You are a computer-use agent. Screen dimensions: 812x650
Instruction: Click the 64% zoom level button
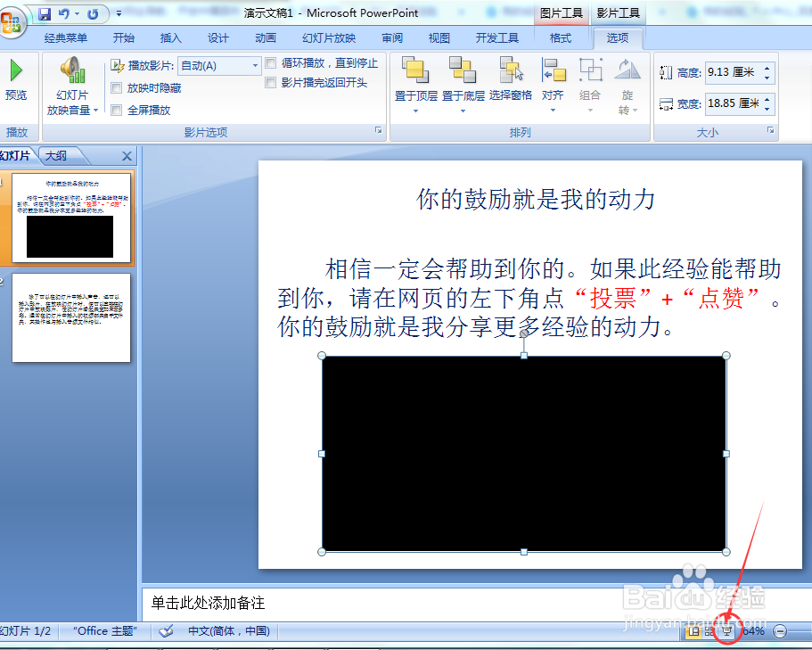point(753,631)
